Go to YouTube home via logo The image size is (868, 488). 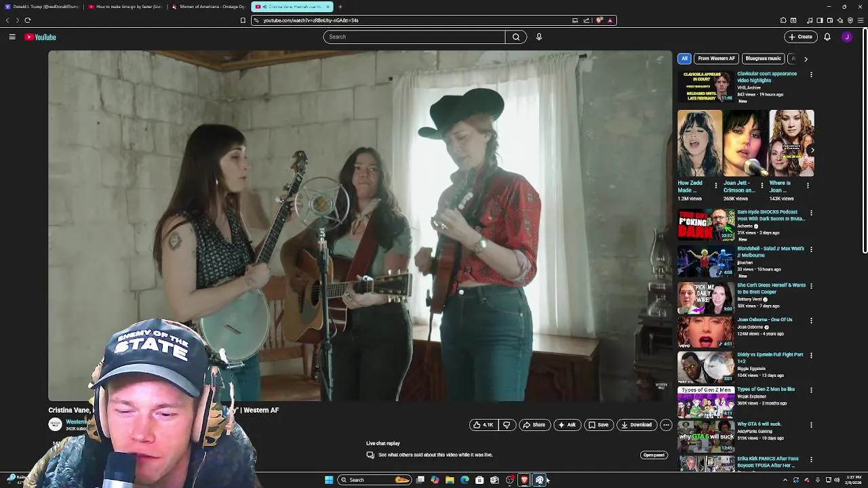coord(40,37)
